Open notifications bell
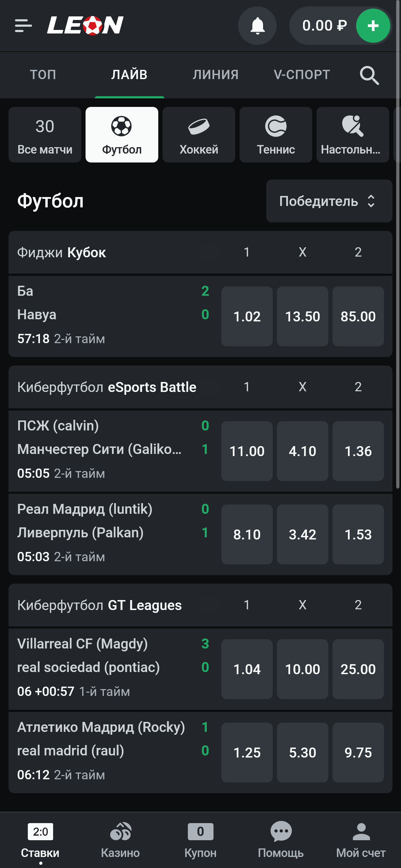This screenshot has height=868, width=401. click(x=257, y=26)
